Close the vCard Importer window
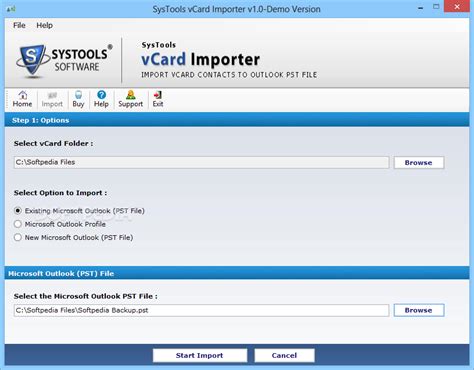Viewport: 474px width, 370px height. coord(457,7)
